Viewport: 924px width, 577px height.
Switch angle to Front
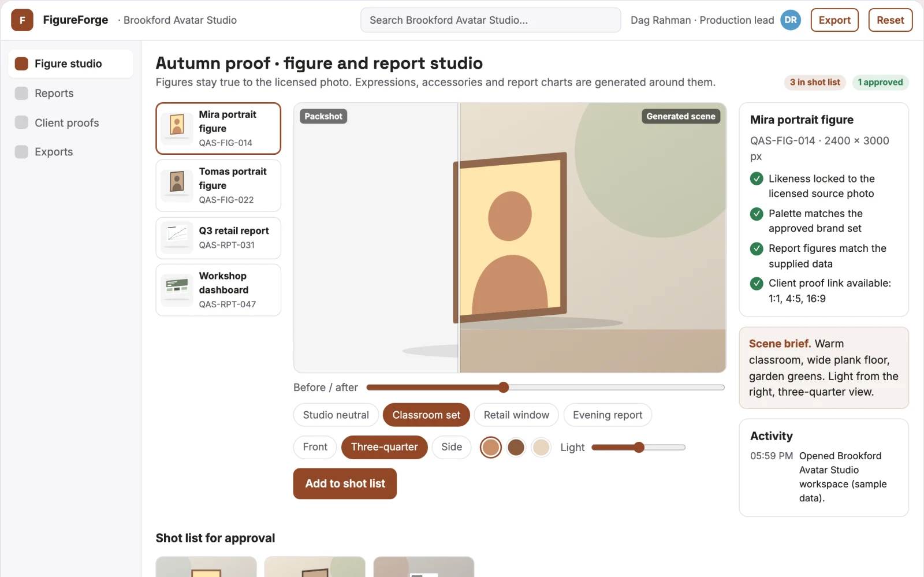pyautogui.click(x=315, y=447)
